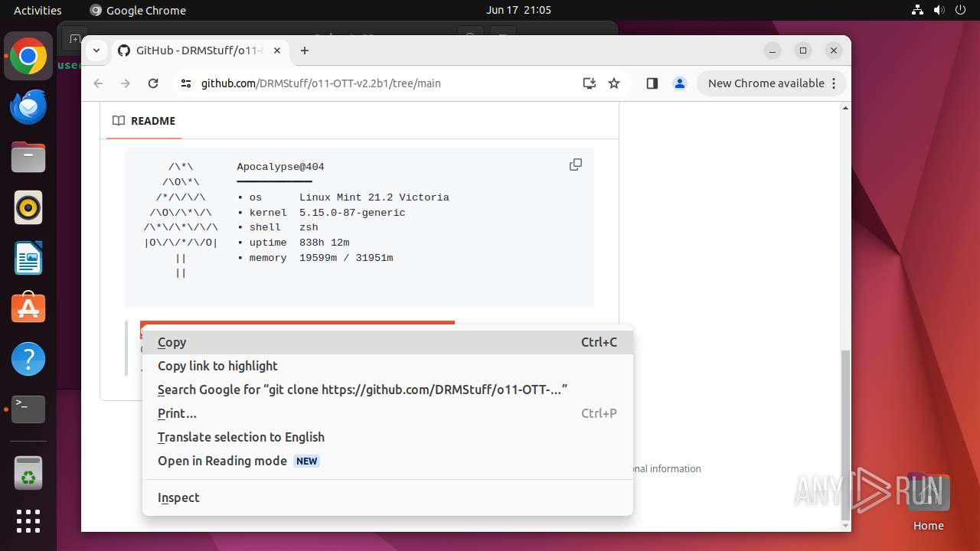This screenshot has width=980, height=551.
Task: Open Files manager from the dock
Action: click(x=28, y=157)
